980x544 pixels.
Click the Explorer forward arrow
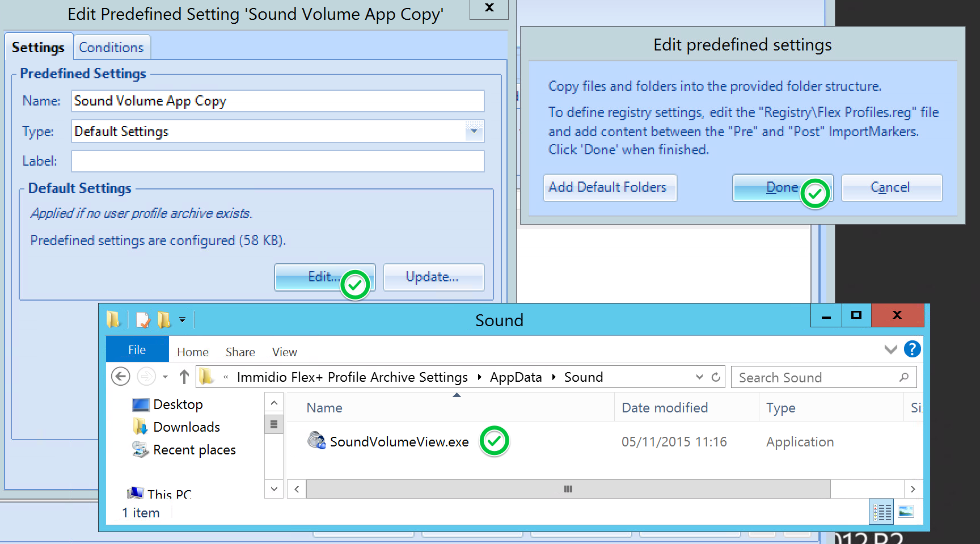pyautogui.click(x=146, y=377)
